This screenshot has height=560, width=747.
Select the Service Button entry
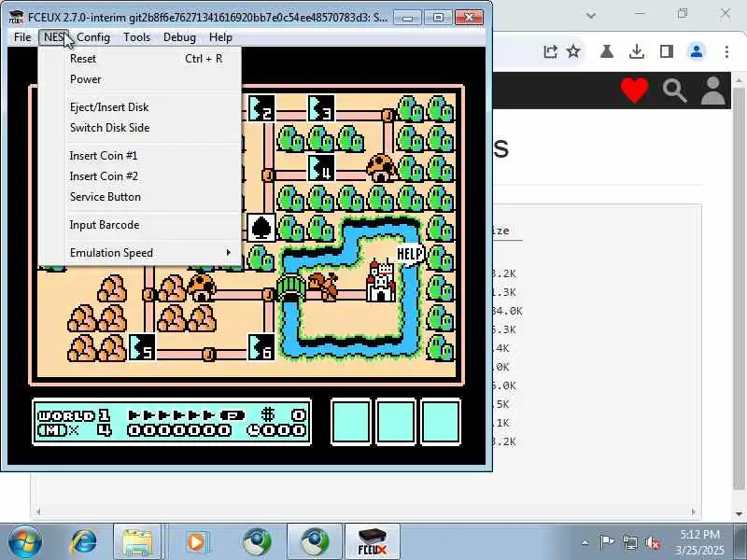coord(141,197)
